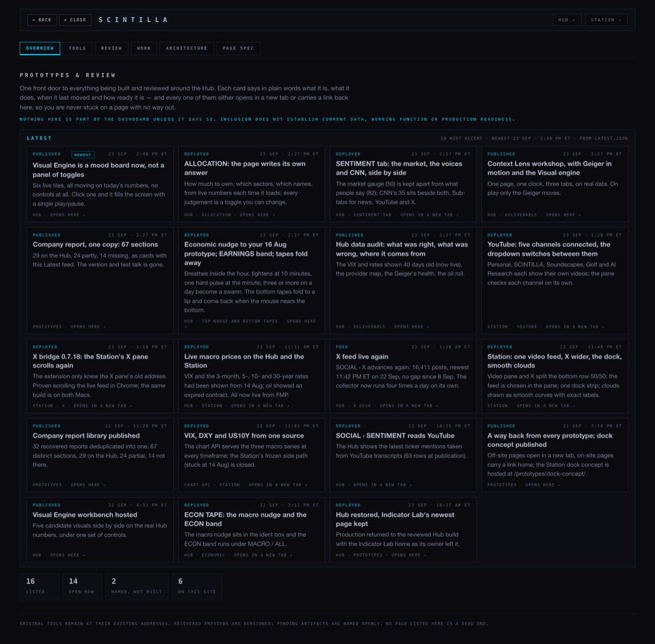Select the Work tab
The image size is (655, 644).
(x=144, y=48)
